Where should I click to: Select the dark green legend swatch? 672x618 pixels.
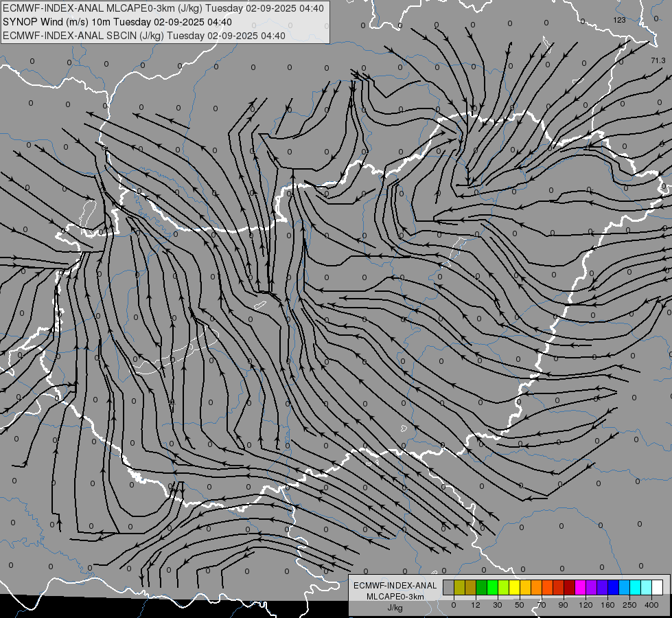click(x=482, y=587)
